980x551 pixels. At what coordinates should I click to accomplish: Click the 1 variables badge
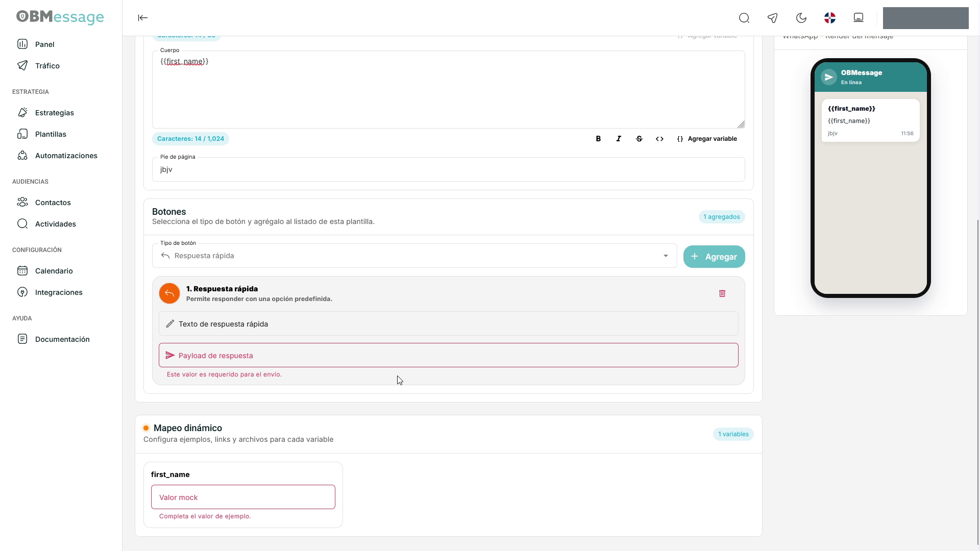point(733,434)
